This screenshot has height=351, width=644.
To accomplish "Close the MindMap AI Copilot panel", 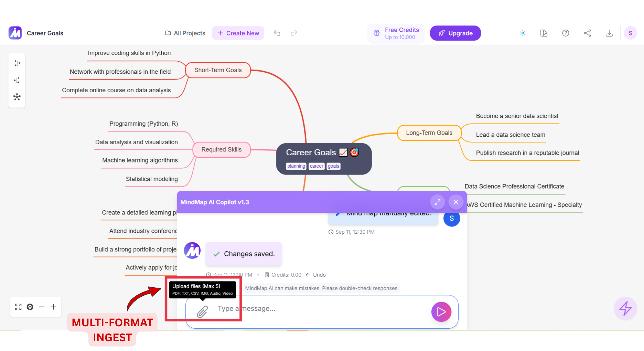I will [x=456, y=202].
